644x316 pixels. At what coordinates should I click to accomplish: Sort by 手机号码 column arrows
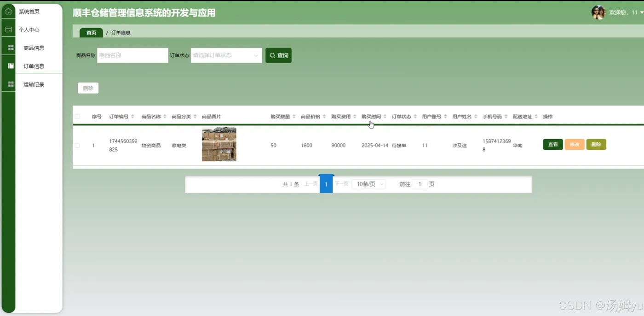pyautogui.click(x=506, y=117)
